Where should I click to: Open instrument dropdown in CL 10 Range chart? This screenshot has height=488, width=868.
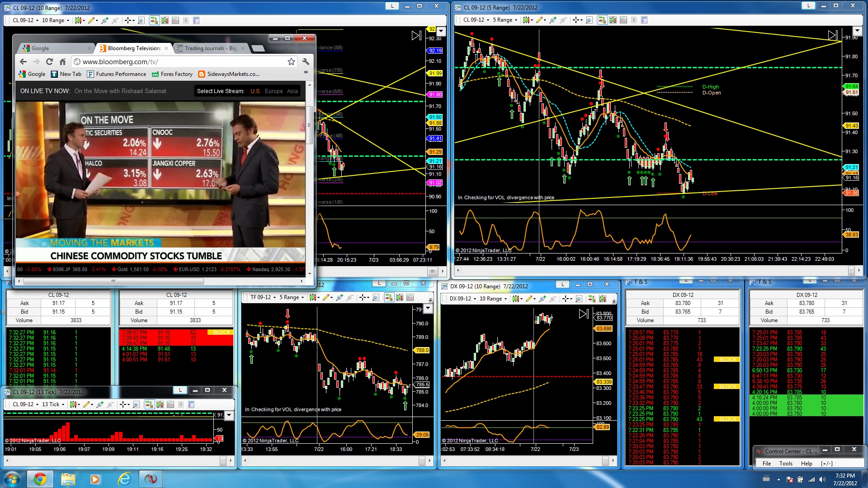click(24, 20)
